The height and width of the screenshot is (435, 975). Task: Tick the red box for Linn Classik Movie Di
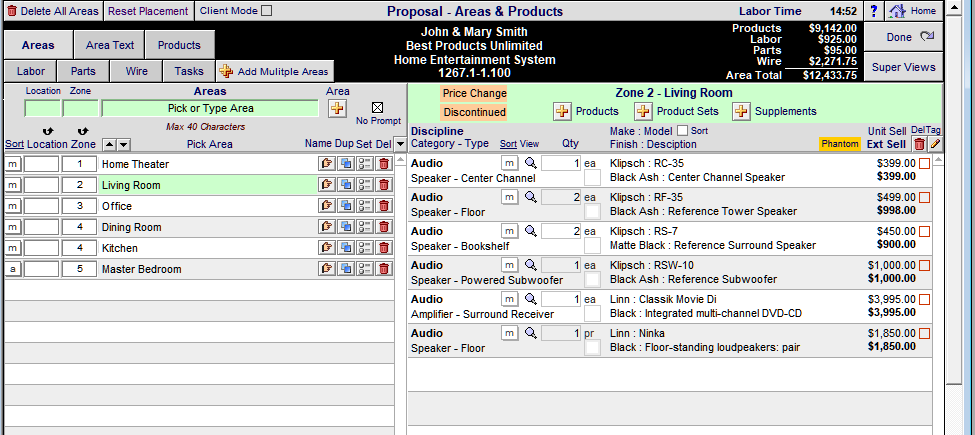tap(924, 300)
